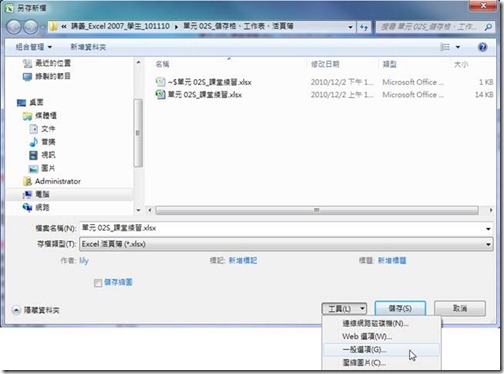Open the help question mark icon
The image size is (504, 374).
pos(482,47)
